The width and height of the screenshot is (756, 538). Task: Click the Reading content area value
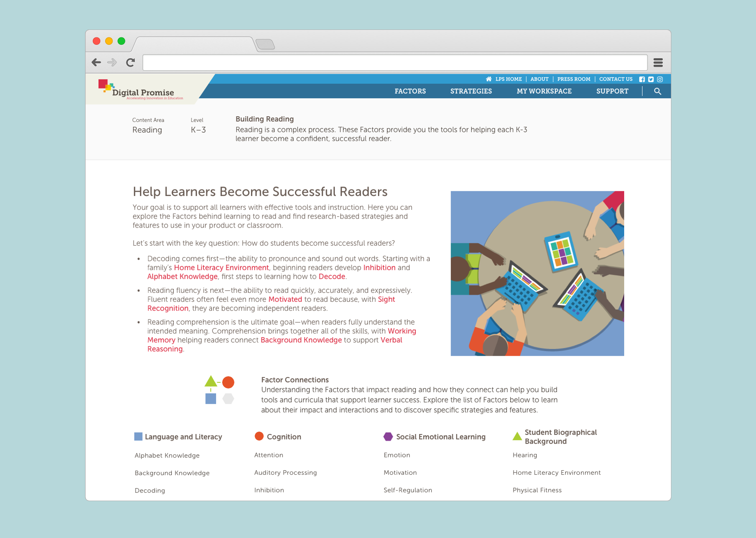point(147,130)
